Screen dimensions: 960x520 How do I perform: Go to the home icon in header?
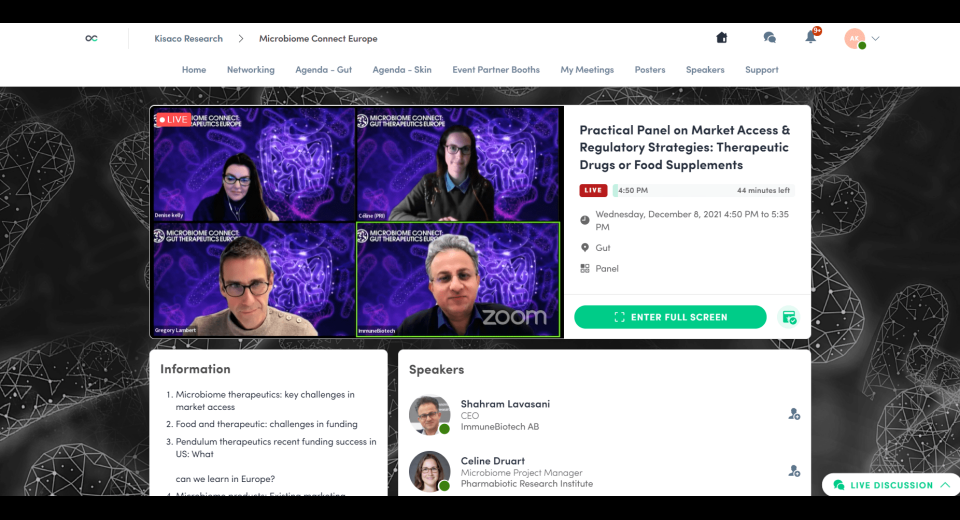tap(722, 38)
